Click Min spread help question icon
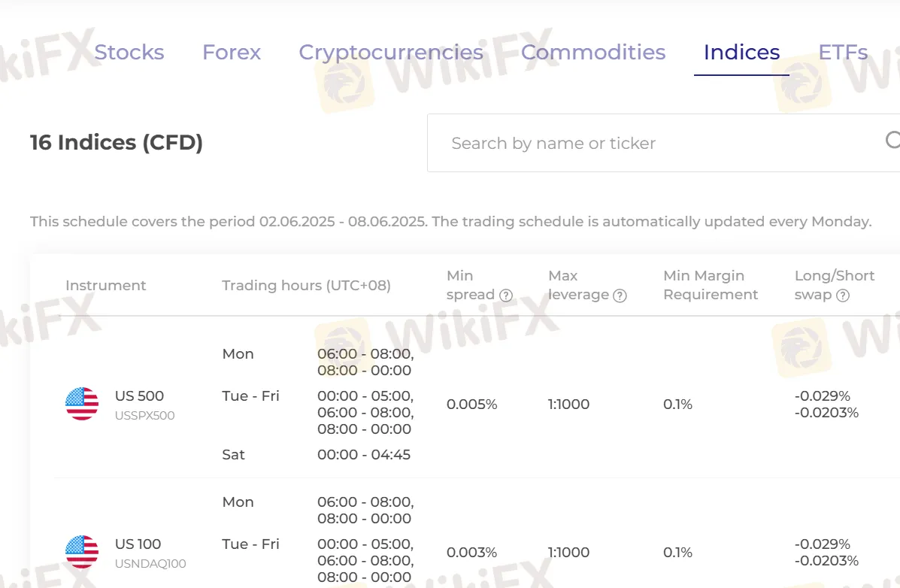This screenshot has height=588, width=900. [x=506, y=296]
